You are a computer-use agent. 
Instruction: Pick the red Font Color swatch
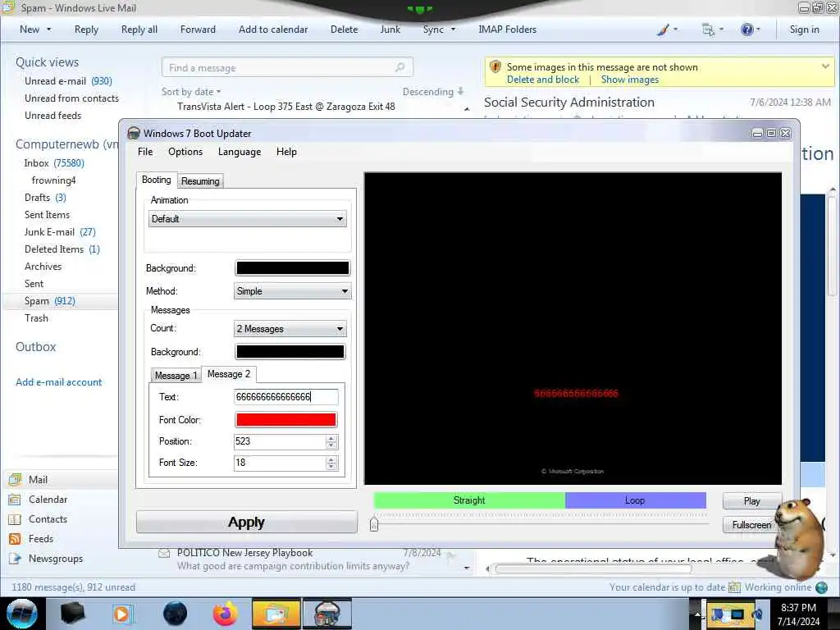tap(286, 419)
